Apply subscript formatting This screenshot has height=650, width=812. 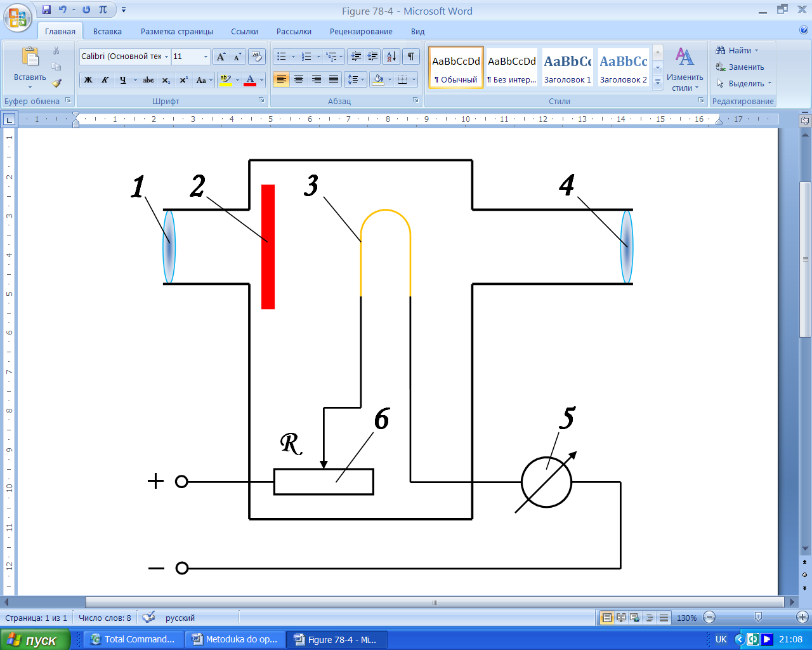pos(166,80)
